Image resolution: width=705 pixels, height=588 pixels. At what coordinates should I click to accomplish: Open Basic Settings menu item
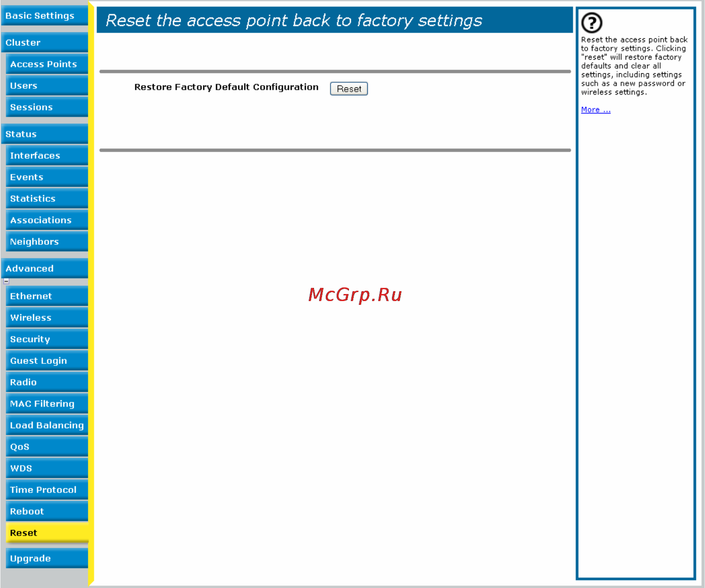click(x=44, y=16)
